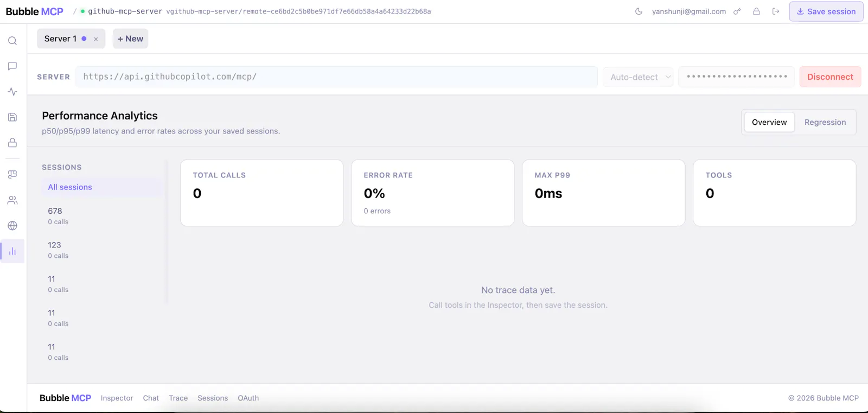Image resolution: width=868 pixels, height=413 pixels.
Task: Click into the server URL input field
Action: coord(336,77)
